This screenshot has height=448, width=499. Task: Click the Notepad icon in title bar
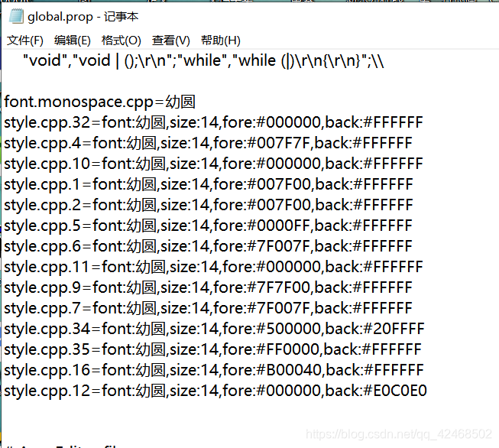pyautogui.click(x=16, y=17)
